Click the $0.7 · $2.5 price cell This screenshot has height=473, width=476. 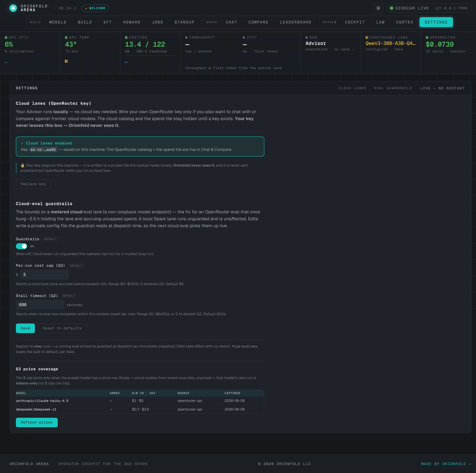tap(140, 409)
